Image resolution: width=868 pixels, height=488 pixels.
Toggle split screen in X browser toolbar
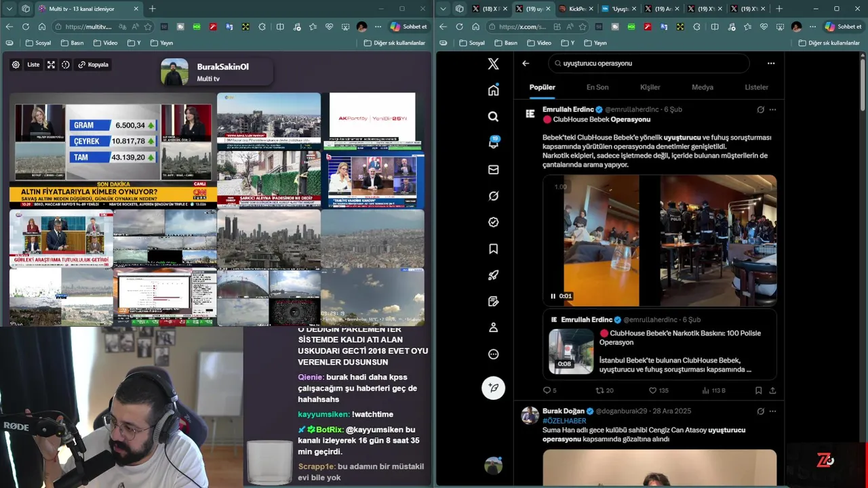coord(714,26)
